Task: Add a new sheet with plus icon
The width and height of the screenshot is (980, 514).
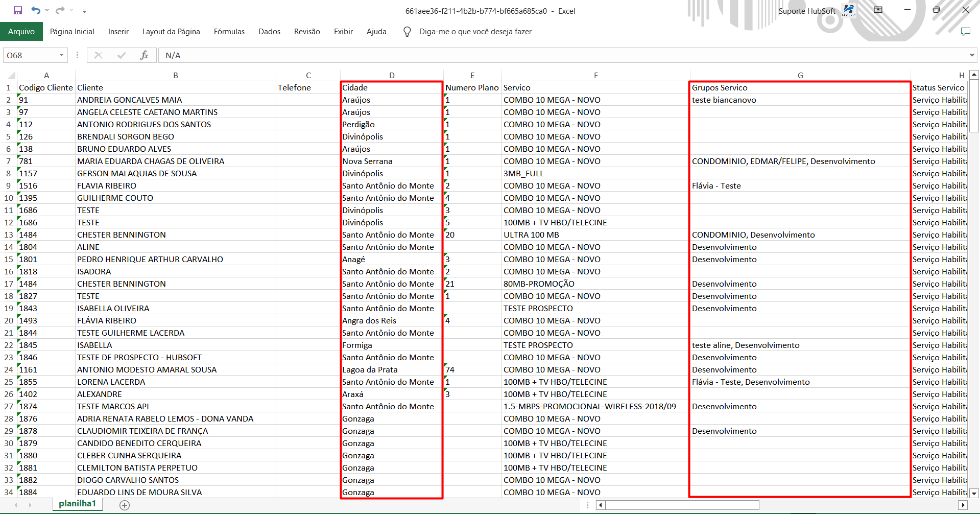Action: pos(125,505)
